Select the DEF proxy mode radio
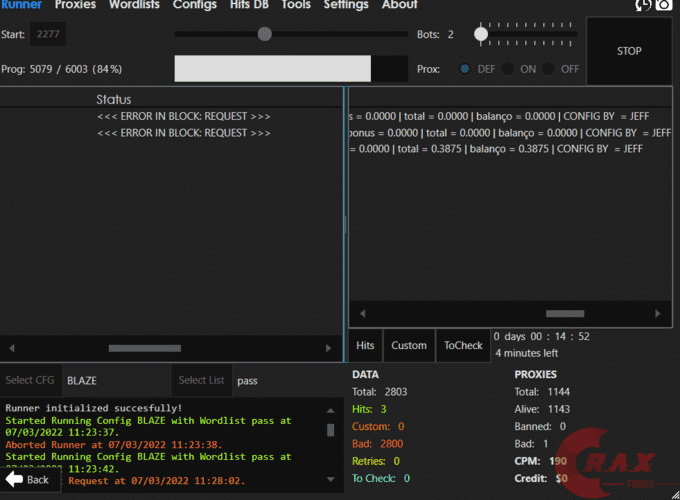Image resolution: width=680 pixels, height=500 pixels. tap(465, 69)
